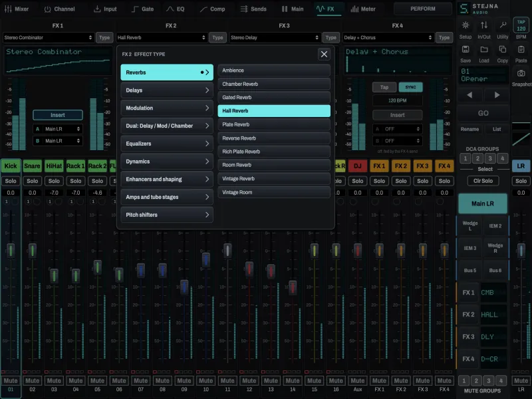
Task: Click the FX 2 HALL bus button
Action: 481,315
